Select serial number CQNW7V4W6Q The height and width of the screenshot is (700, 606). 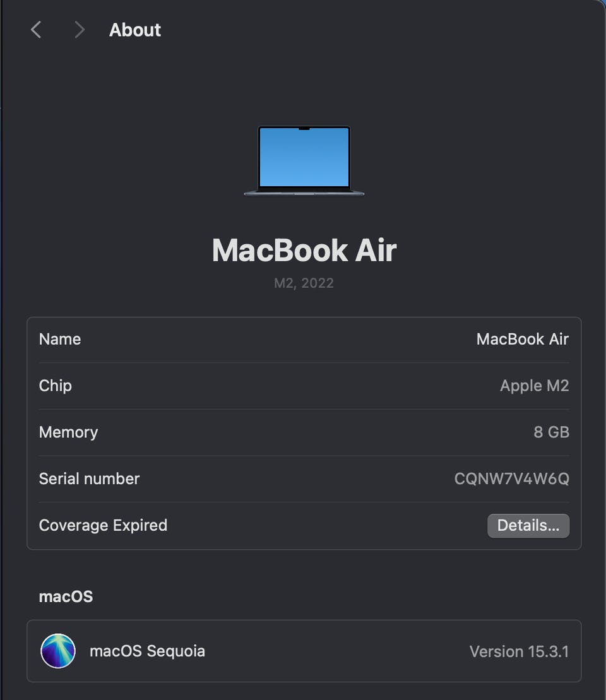[x=512, y=478]
